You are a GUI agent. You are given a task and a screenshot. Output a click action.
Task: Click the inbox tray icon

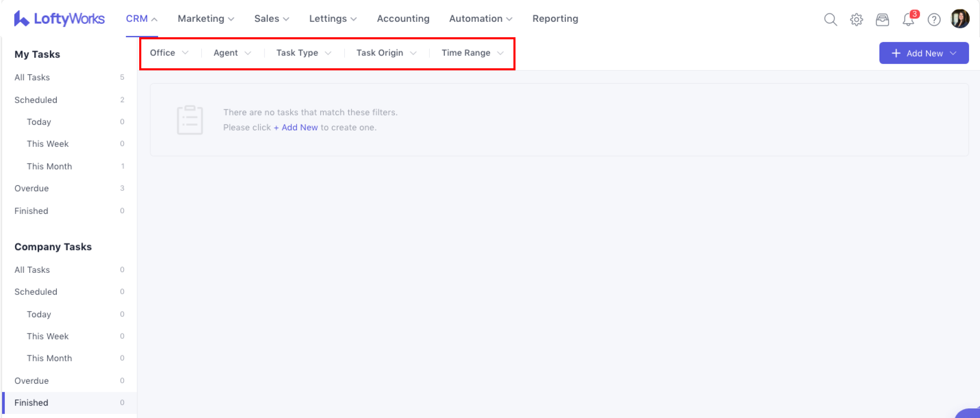[882, 19]
